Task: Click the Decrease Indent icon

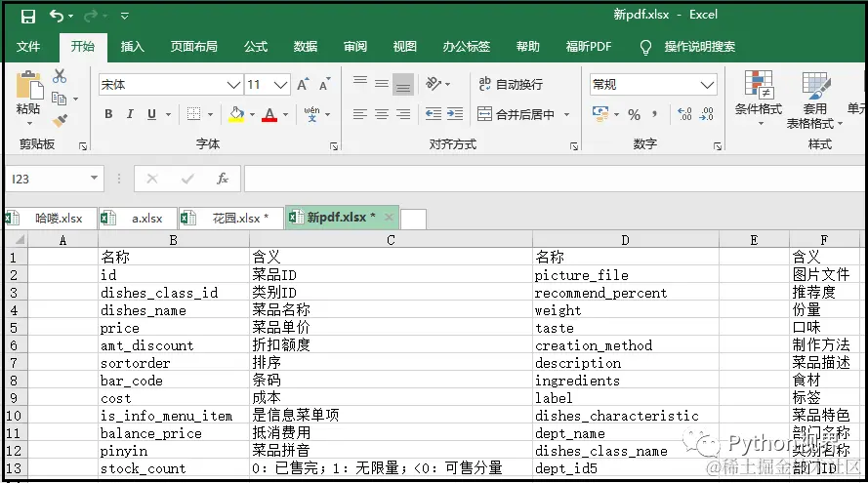Action: coord(433,114)
